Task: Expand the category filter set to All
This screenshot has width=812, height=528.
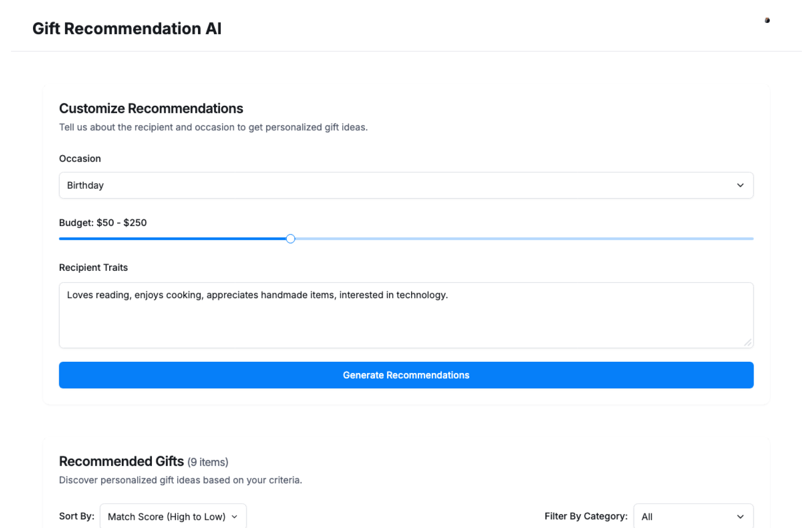Action: (x=685, y=517)
